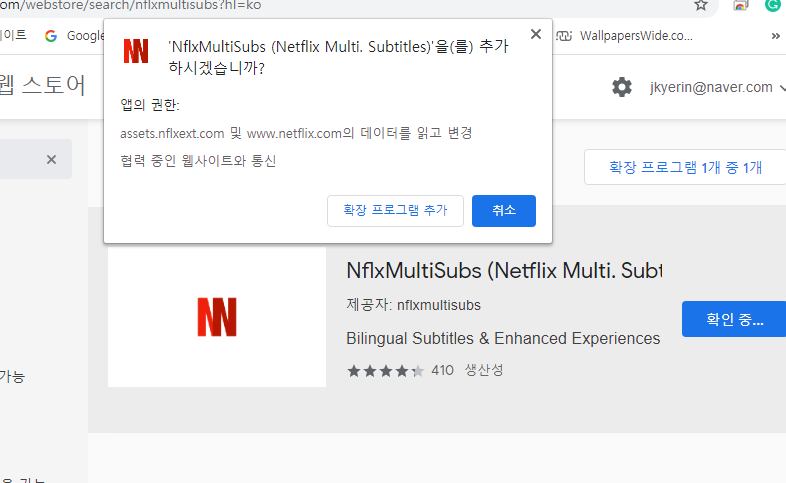Click the address bar URL
The height and width of the screenshot is (483, 786).
130,5
